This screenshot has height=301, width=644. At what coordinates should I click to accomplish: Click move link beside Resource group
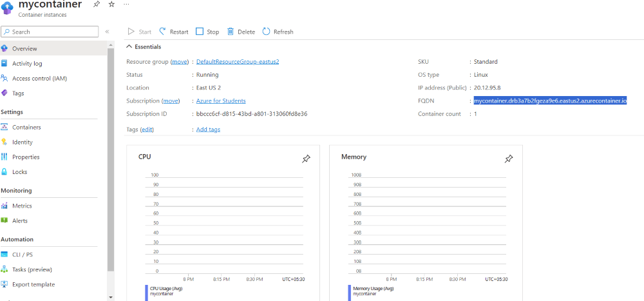click(180, 62)
